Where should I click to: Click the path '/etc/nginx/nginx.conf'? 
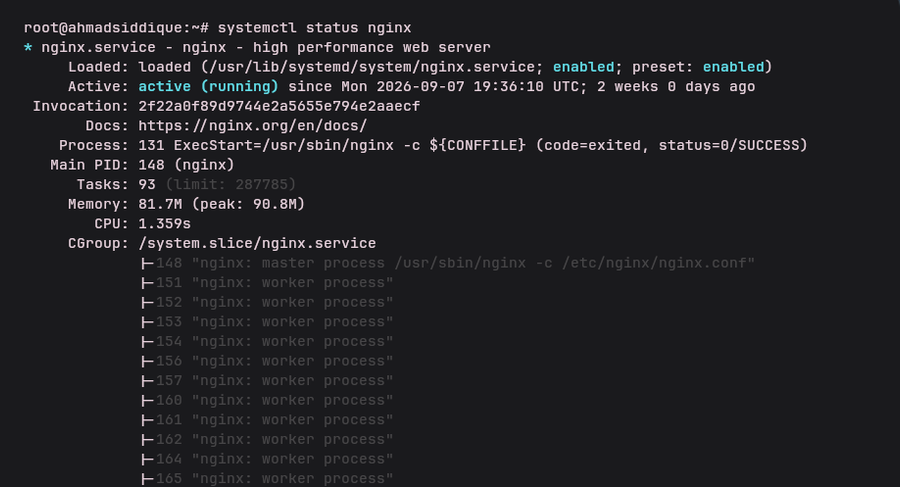(654, 263)
